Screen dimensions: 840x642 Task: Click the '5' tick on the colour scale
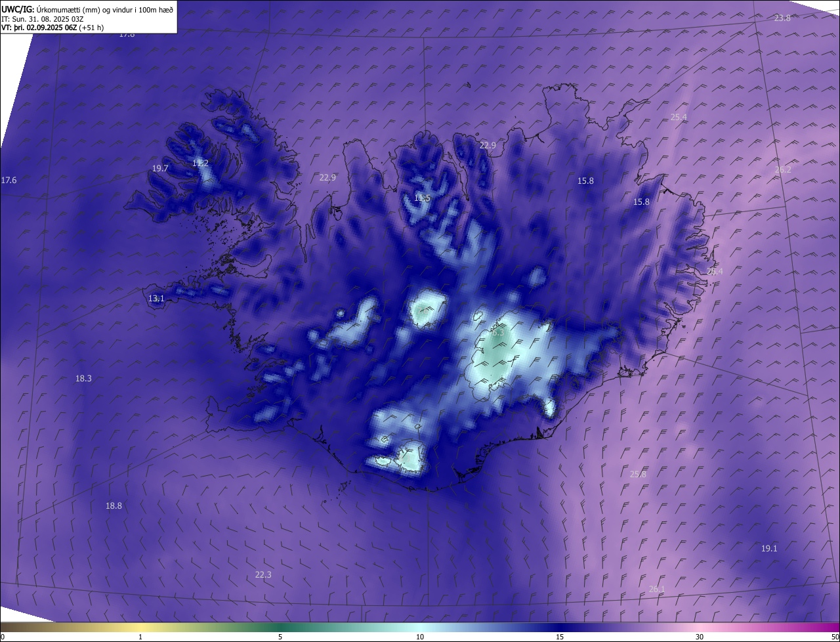(280, 637)
